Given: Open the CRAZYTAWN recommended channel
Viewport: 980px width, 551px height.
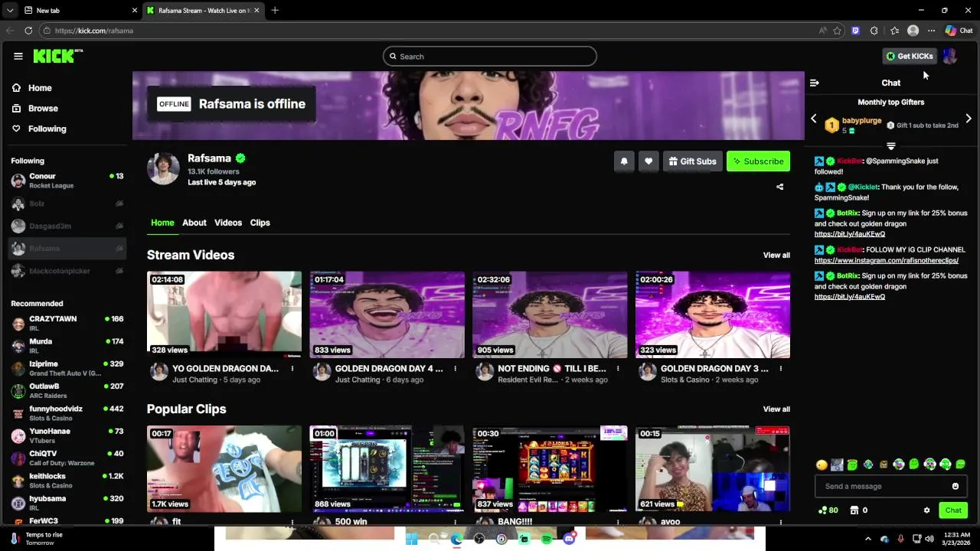Looking at the screenshot, I should tap(67, 324).
